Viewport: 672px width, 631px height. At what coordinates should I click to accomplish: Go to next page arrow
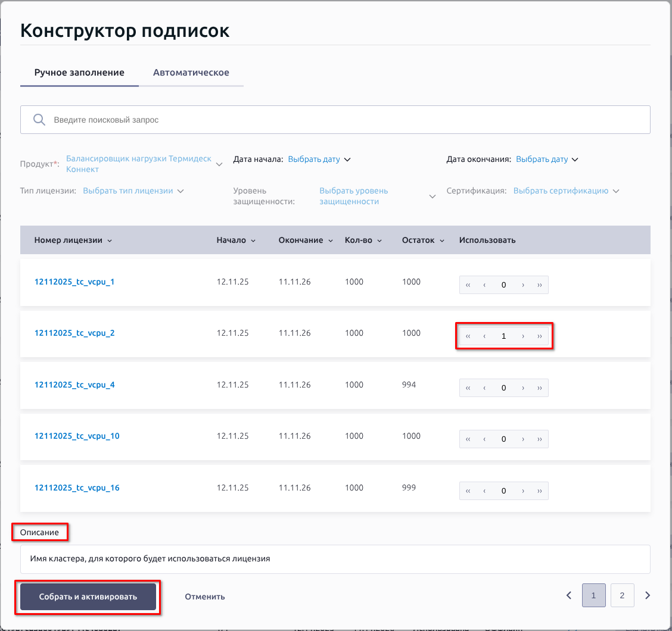pyautogui.click(x=648, y=595)
